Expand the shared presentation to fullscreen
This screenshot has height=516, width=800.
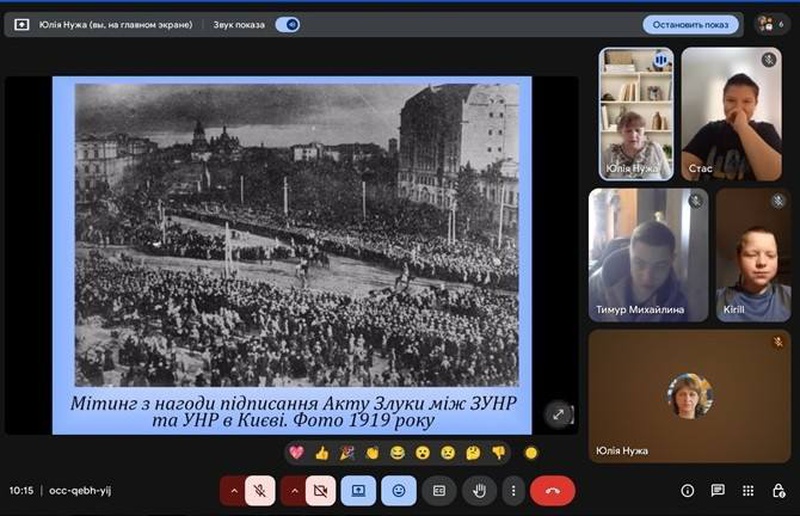(558, 414)
